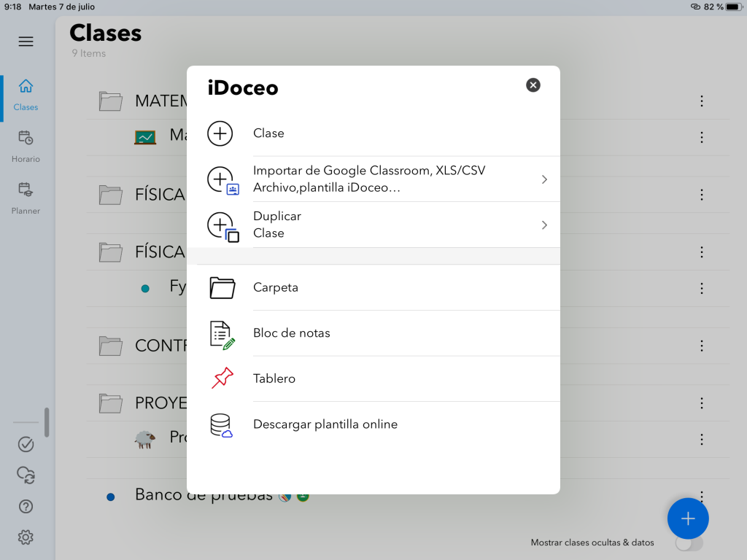The height and width of the screenshot is (560, 747).
Task: Open help via the question mark icon
Action: tap(26, 506)
